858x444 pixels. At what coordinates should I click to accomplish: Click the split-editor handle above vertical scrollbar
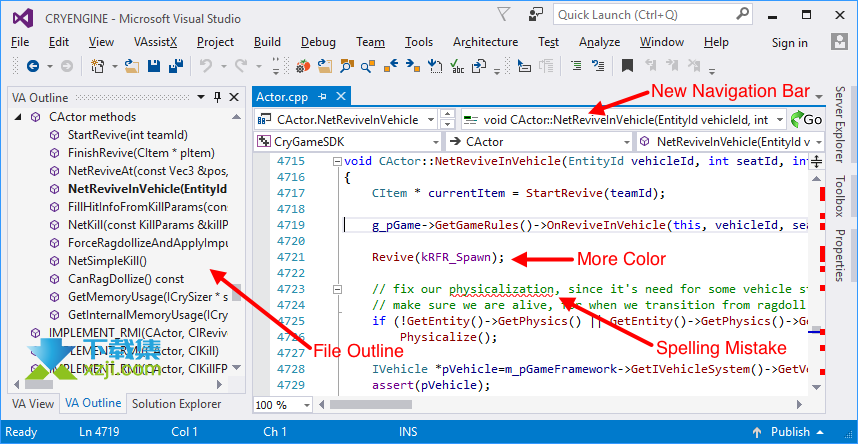click(x=816, y=162)
